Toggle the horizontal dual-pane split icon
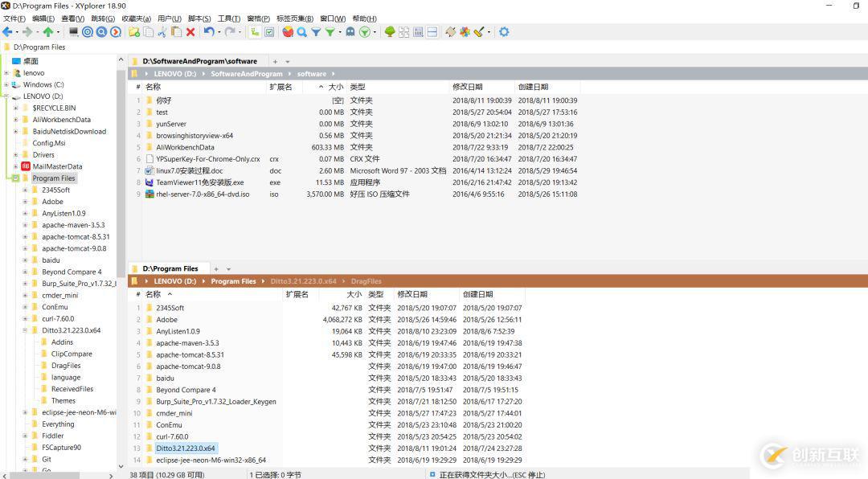 (431, 32)
